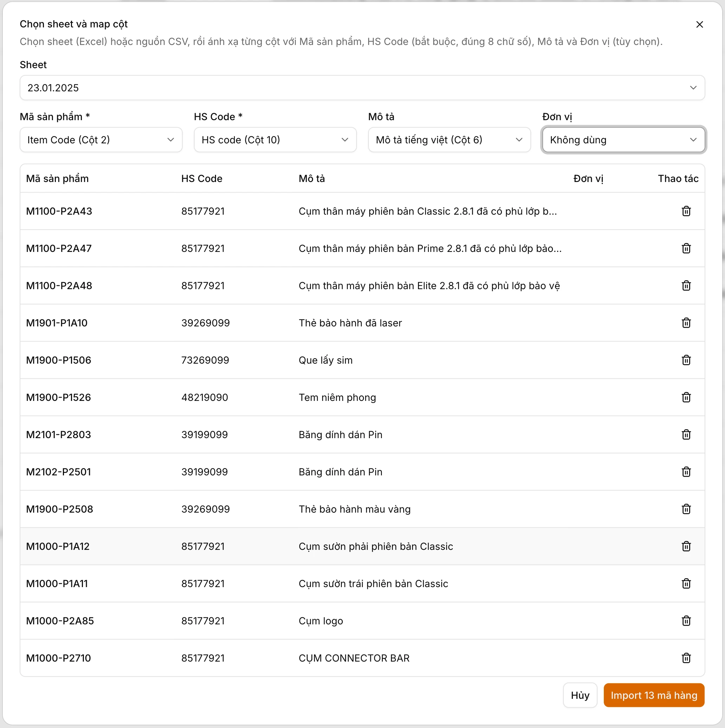The height and width of the screenshot is (728, 725).
Task: Select product code M2102-P2501
Action: [x=58, y=472]
